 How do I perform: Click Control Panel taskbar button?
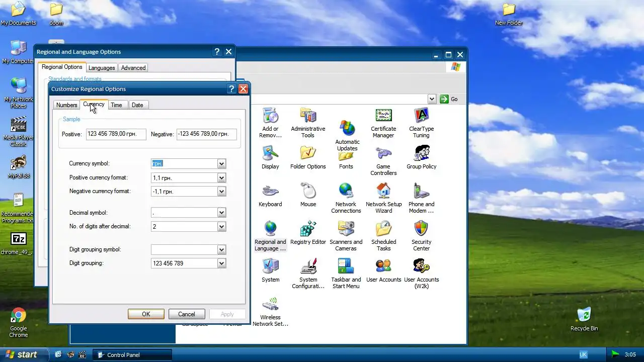pos(133,355)
